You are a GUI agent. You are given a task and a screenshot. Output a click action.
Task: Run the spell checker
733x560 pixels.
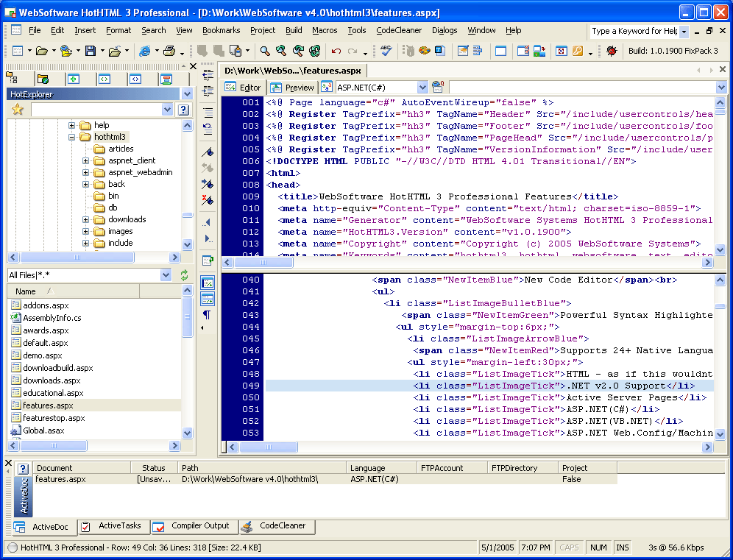386,51
